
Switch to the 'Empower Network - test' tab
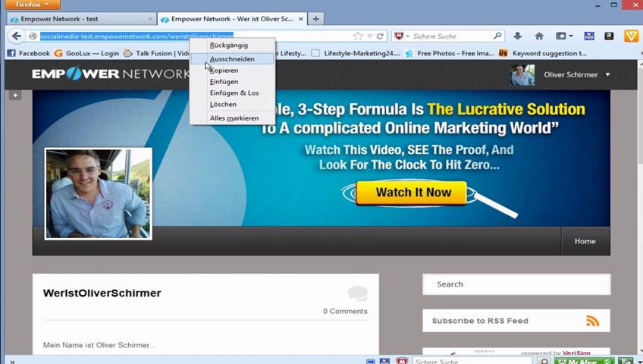76,18
